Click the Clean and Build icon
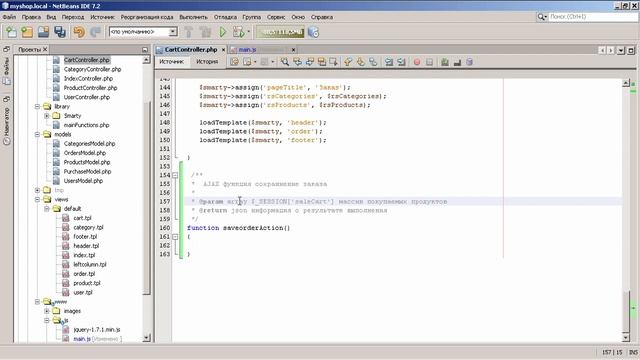Image resolution: width=640 pixels, height=360 pixels. coord(205,32)
